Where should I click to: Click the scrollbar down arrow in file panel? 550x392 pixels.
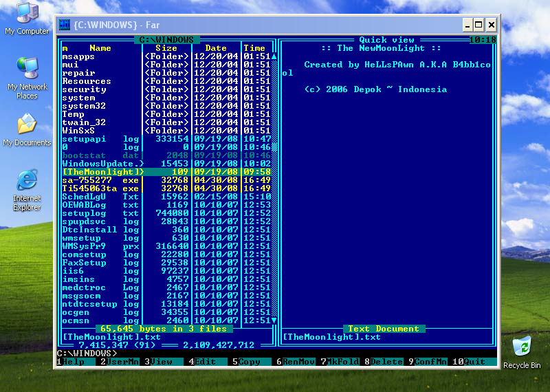tap(274, 320)
